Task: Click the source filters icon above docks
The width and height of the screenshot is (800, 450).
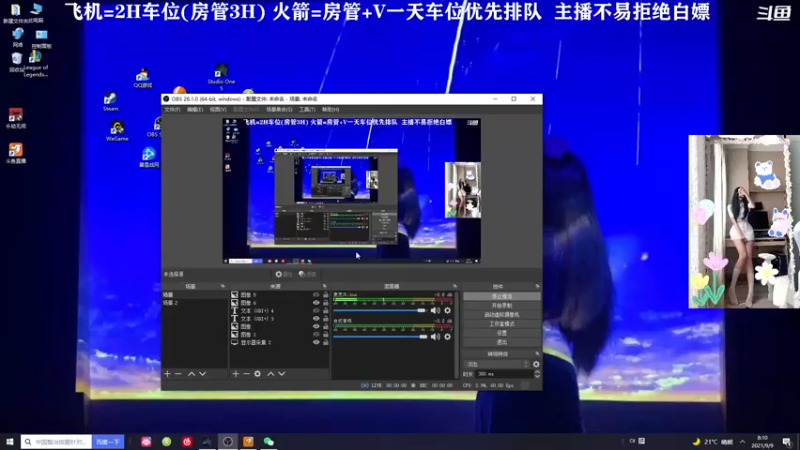Action: [307, 274]
